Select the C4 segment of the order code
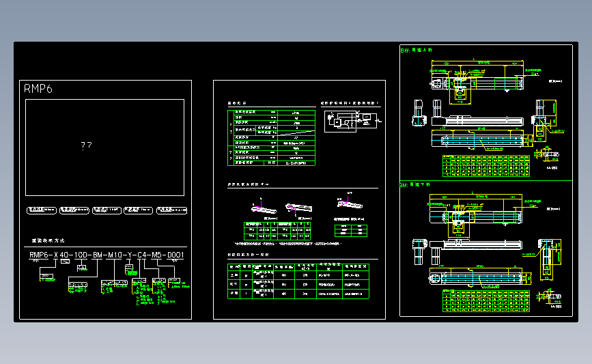Viewport: 592px width, 364px height. click(x=141, y=255)
